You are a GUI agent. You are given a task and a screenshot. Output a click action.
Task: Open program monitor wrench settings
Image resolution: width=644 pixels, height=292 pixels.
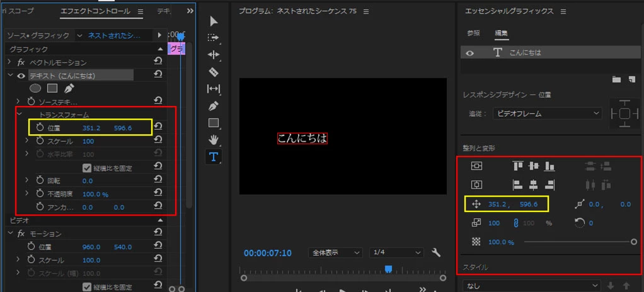click(436, 252)
